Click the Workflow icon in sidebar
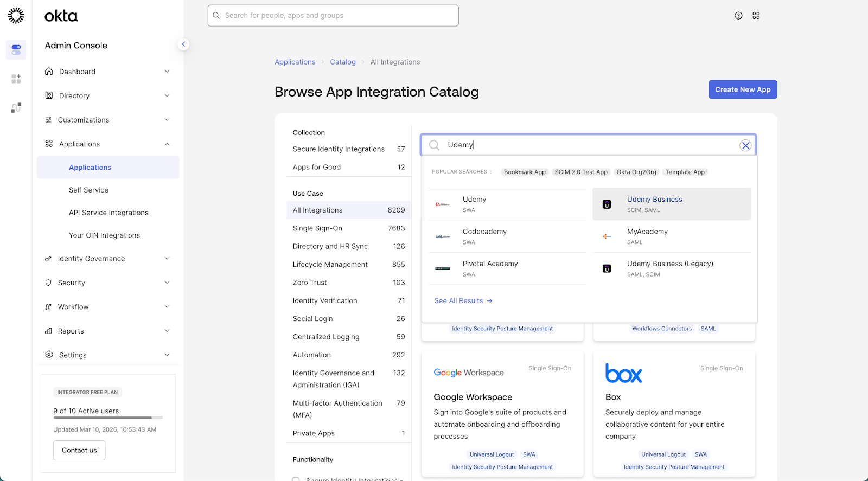Screen dimensions: 868x481 pyautogui.click(x=48, y=307)
